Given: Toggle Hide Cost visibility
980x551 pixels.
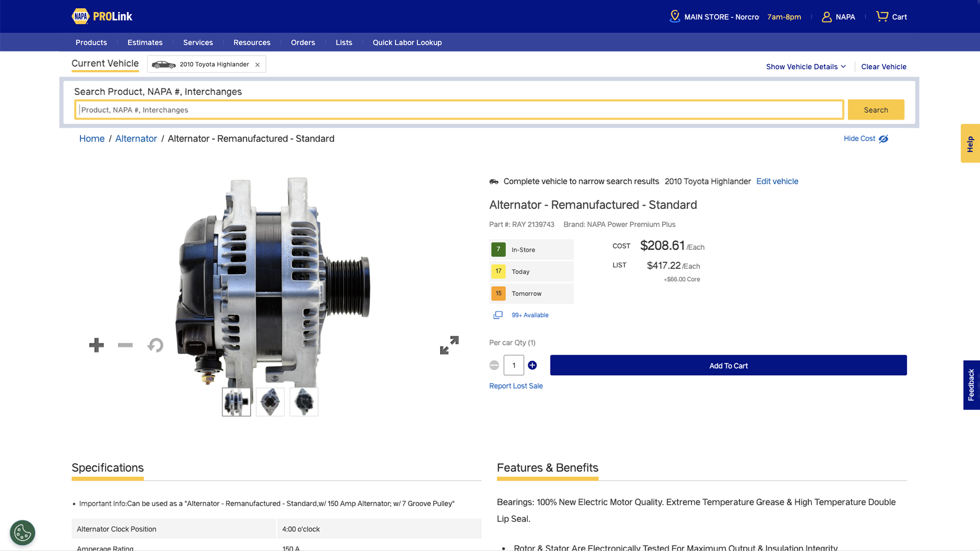Looking at the screenshot, I should 866,139.
